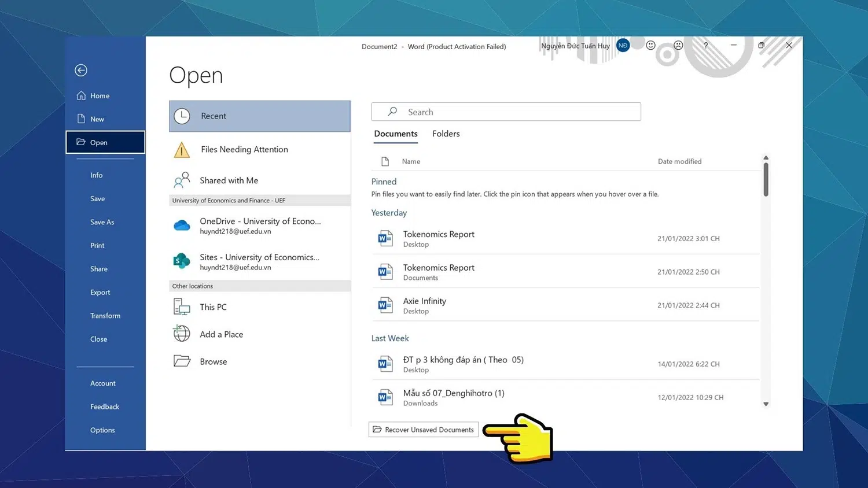This screenshot has height=488, width=868.
Task: Click the account name Nguyễn Đức Tuấn Huy
Action: (575, 46)
